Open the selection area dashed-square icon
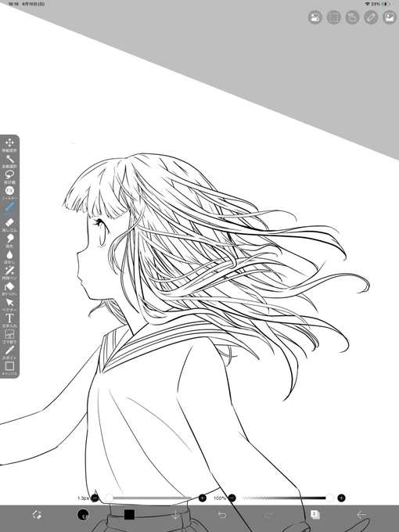Image resolution: width=399 pixels, height=532 pixels. point(334,17)
